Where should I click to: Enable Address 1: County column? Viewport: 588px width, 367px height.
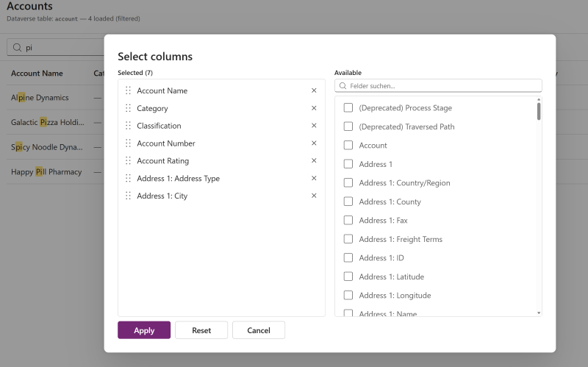(348, 202)
